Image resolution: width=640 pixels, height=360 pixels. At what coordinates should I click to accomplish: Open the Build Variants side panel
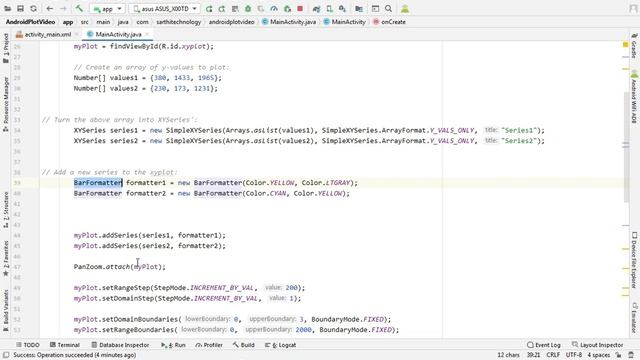[6, 310]
